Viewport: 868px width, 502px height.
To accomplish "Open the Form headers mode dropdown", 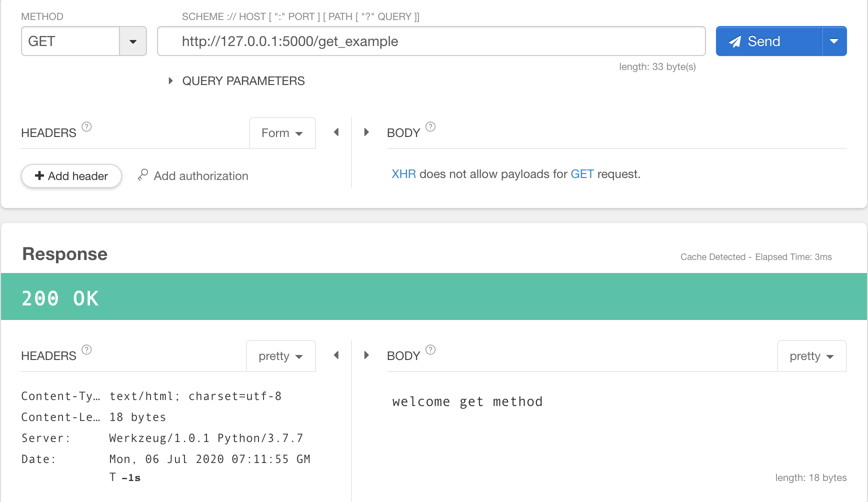I will 282,133.
